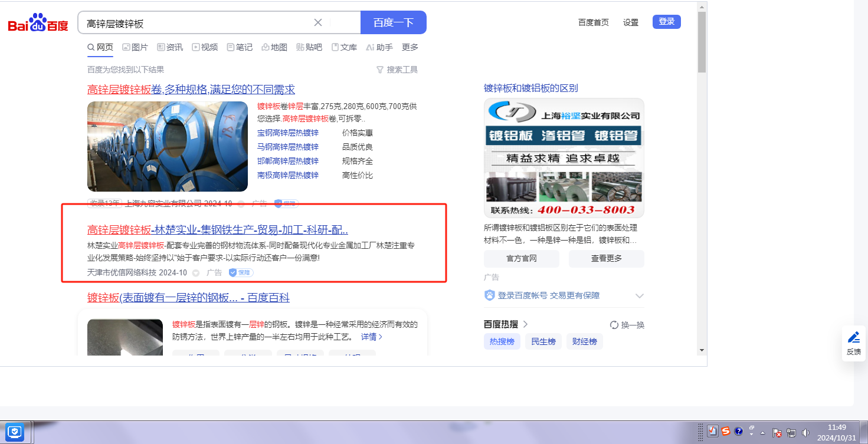Switch to the 地图 tab
Viewport: 868px width, 444px height.
(274, 47)
